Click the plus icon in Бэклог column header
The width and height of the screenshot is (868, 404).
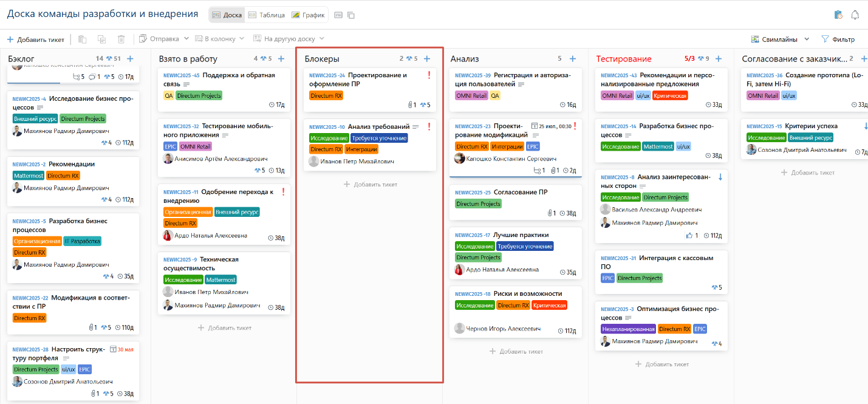click(130, 59)
